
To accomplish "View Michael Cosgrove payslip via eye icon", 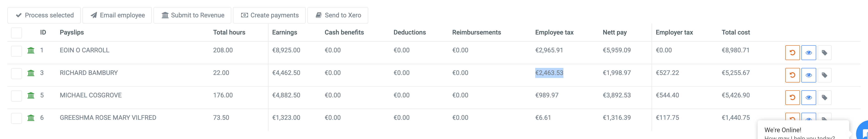I will click(x=808, y=98).
